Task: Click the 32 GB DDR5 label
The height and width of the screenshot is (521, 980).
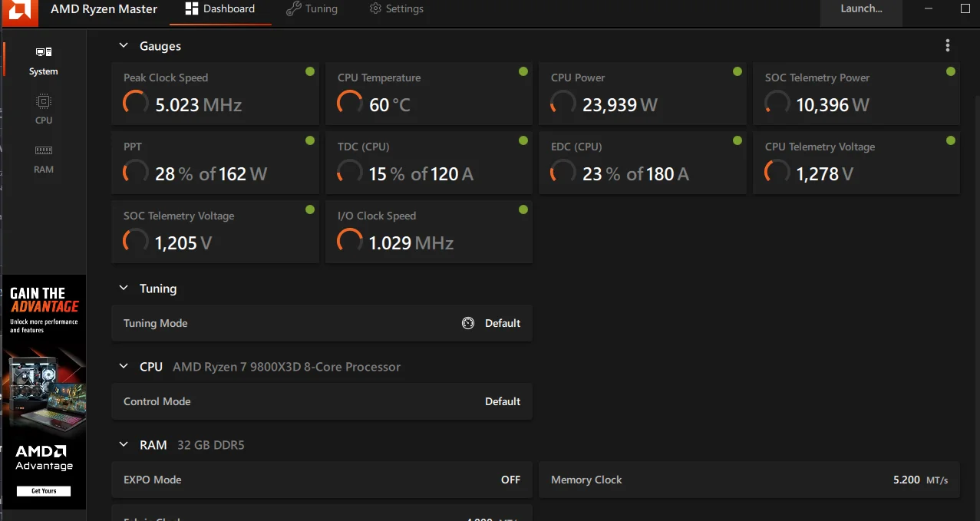Action: pos(211,445)
